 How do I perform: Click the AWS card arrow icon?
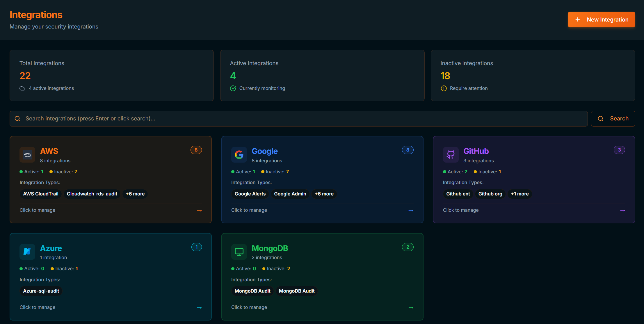tap(199, 210)
